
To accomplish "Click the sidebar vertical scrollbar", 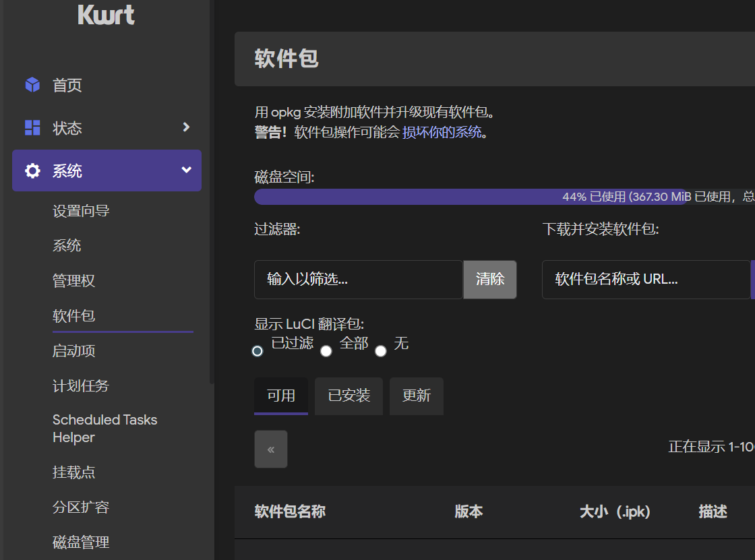I will (212, 193).
